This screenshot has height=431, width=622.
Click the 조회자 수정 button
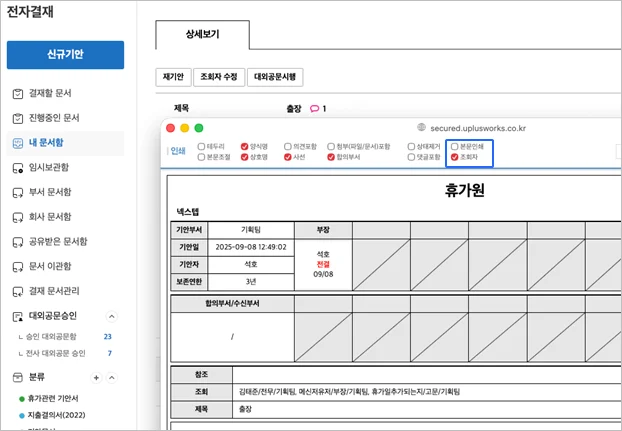pyautogui.click(x=218, y=77)
